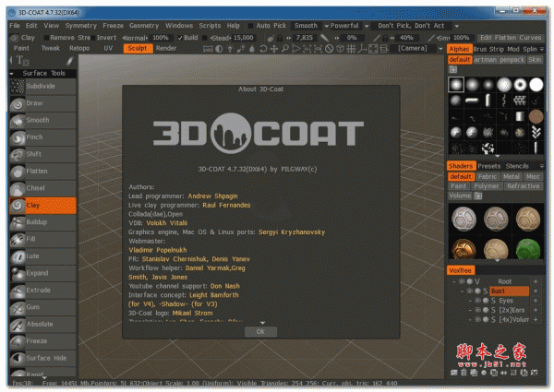Click the Edit Flatten Curves button
This screenshot has width=554, height=392.
(x=511, y=38)
